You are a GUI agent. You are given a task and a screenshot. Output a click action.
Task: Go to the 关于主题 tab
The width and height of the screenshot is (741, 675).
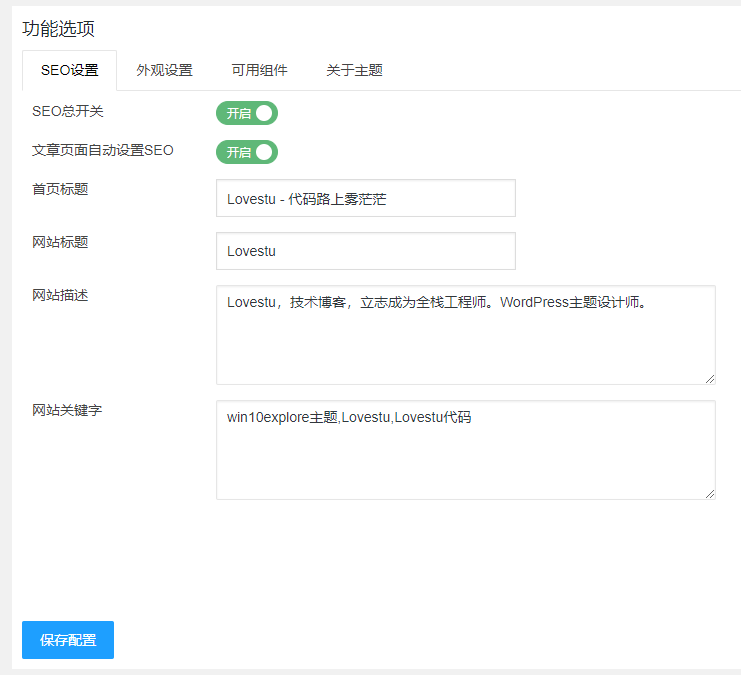tap(354, 71)
